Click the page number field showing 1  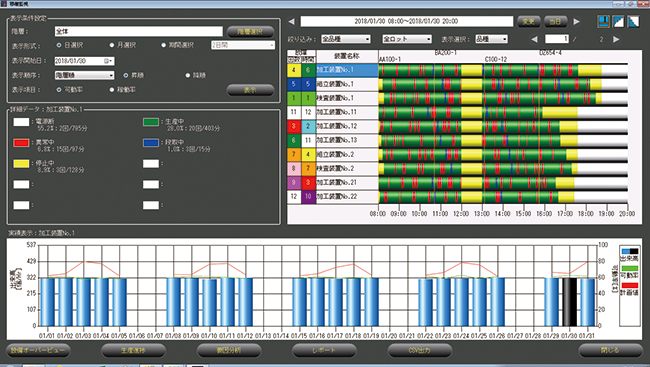[557, 39]
